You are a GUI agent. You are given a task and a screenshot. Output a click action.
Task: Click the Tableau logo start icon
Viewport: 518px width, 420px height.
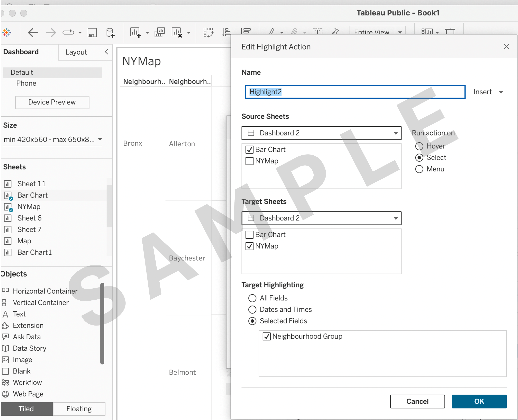(7, 32)
